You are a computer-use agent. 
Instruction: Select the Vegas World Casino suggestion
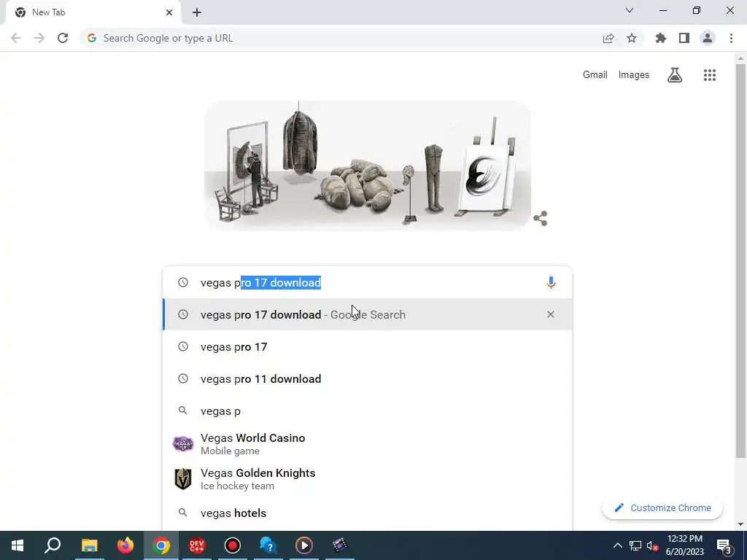click(x=368, y=444)
